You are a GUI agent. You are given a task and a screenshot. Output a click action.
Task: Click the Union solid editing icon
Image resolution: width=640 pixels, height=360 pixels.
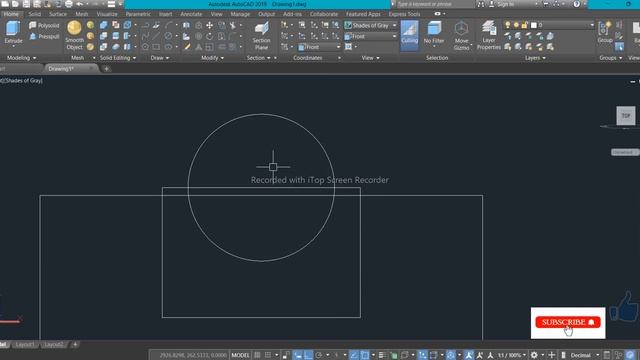click(x=104, y=25)
